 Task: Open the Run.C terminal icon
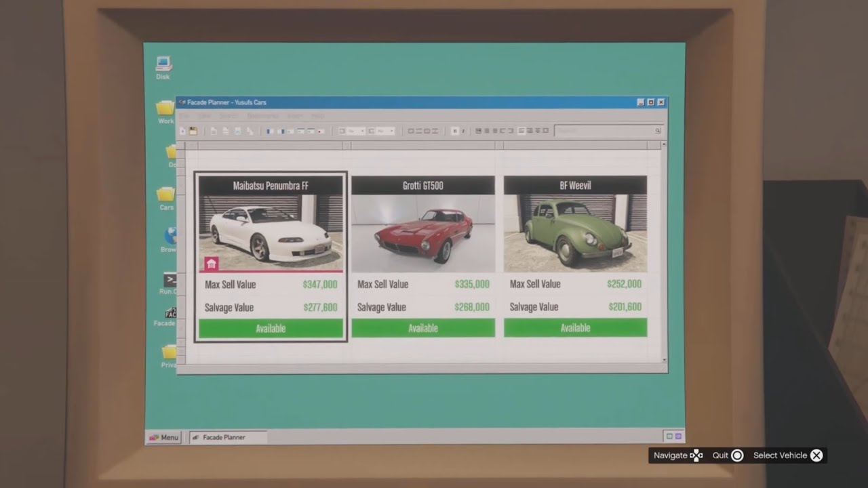click(169, 283)
